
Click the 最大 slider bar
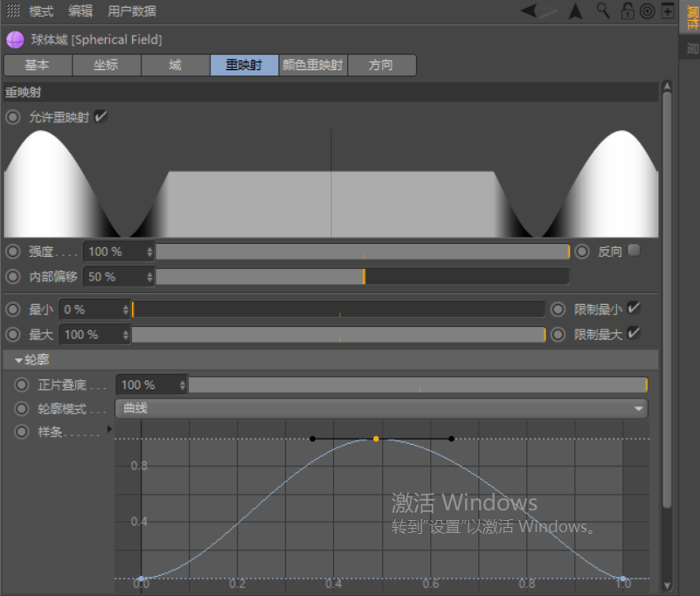(338, 335)
